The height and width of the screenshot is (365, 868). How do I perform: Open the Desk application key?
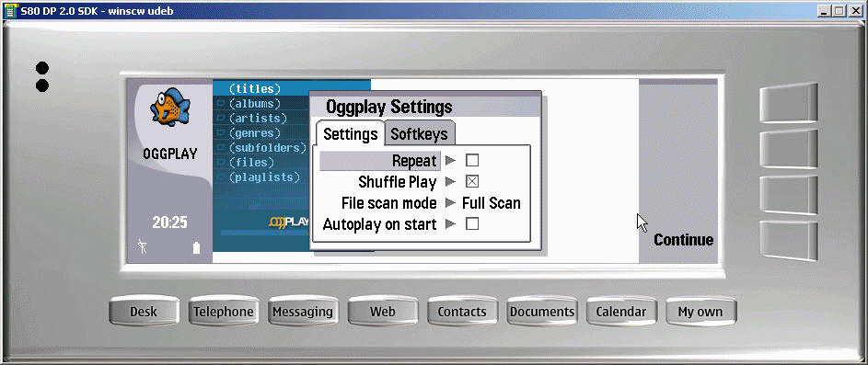coord(144,312)
